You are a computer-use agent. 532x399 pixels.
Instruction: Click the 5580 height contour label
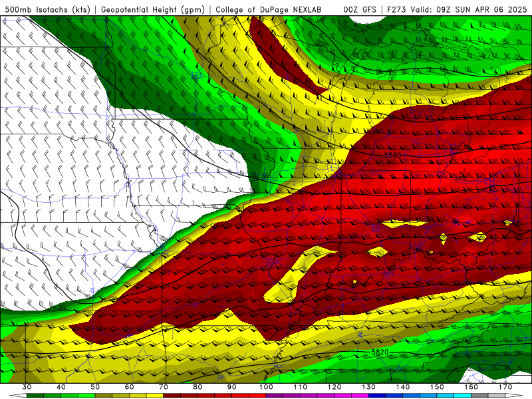[392, 155]
